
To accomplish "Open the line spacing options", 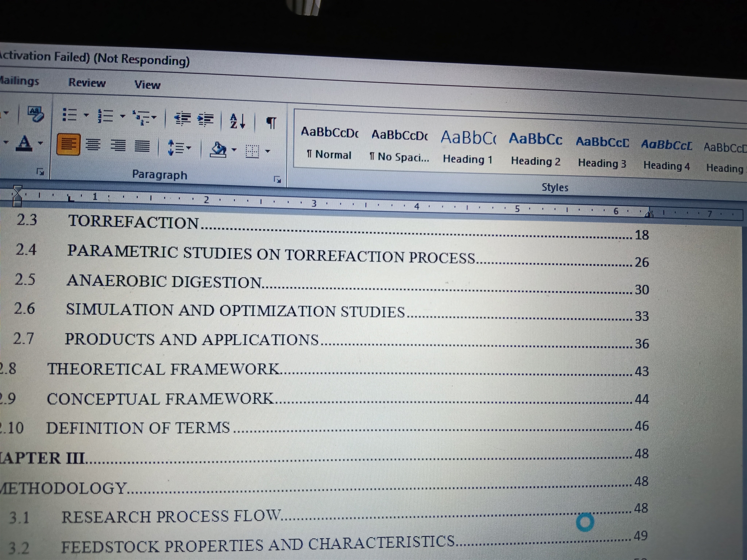I will click(x=176, y=147).
